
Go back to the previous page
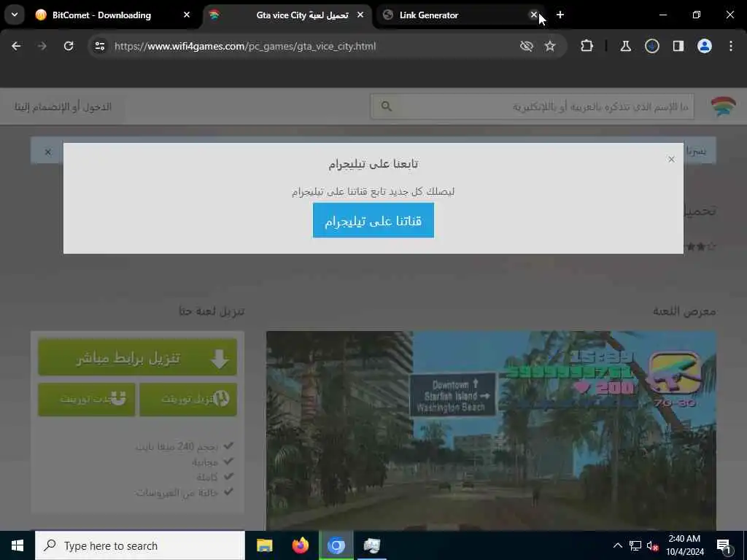16,46
